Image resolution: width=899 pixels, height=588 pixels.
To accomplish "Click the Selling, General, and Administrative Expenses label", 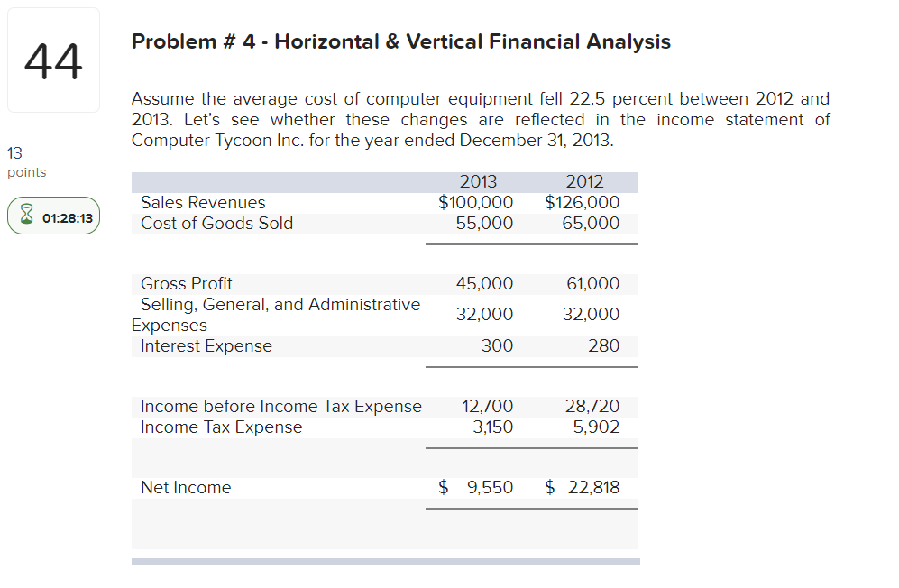I will tap(280, 314).
